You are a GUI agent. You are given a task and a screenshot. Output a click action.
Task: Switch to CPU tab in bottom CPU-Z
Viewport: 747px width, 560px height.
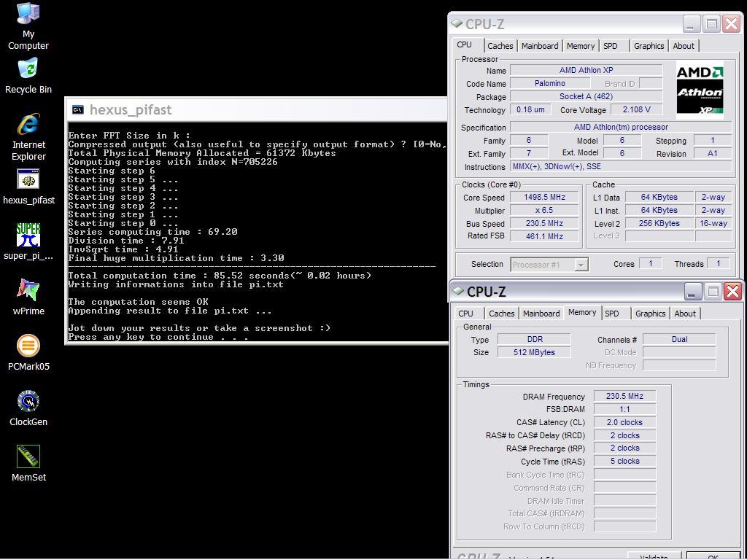click(x=466, y=314)
